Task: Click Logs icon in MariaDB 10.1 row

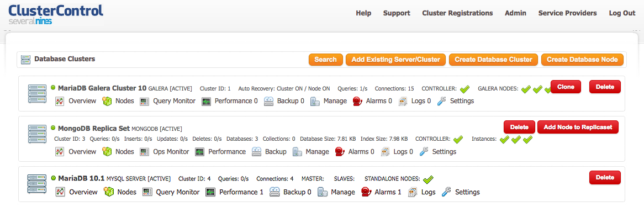Action: (x=413, y=192)
